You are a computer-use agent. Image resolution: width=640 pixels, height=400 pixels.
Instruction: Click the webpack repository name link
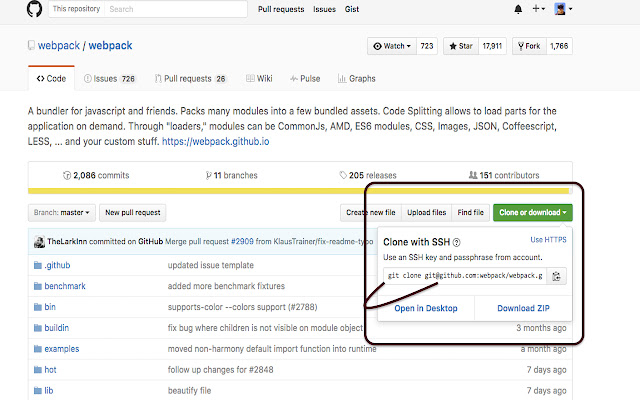(110, 45)
